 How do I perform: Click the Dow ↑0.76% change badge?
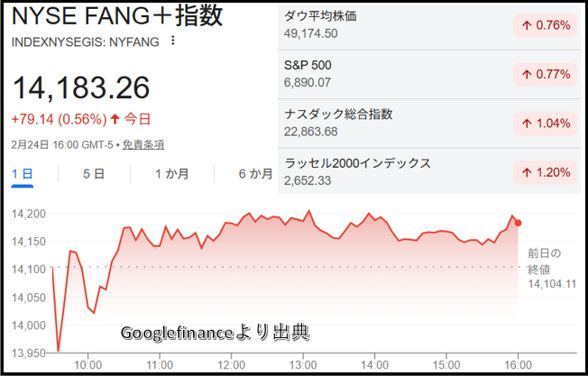[x=547, y=25]
